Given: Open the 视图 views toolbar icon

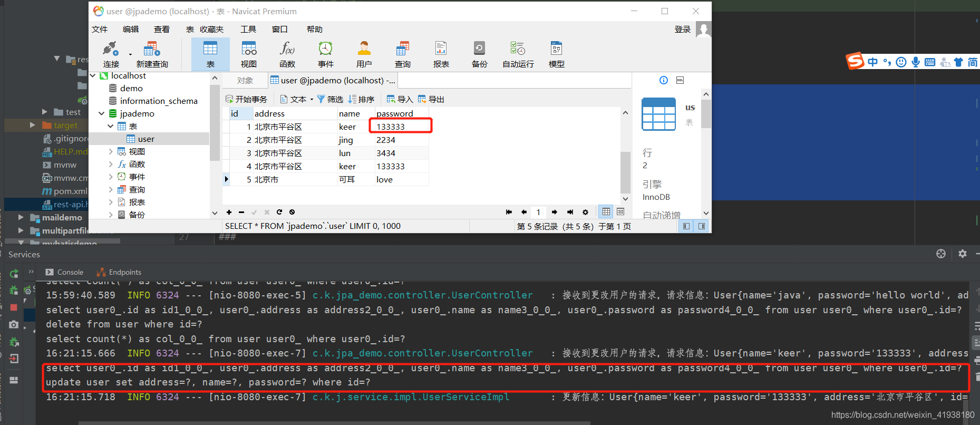Looking at the screenshot, I should [249, 55].
